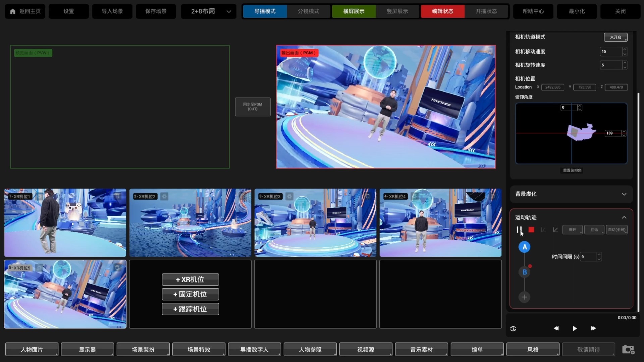Click the +跟踪机位 button
The image size is (644, 362).
[190, 309]
